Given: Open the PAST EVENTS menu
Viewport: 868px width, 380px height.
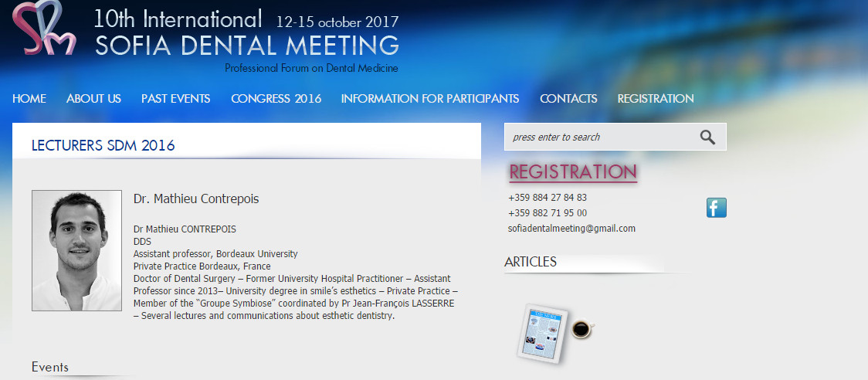Looking at the screenshot, I should [175, 99].
